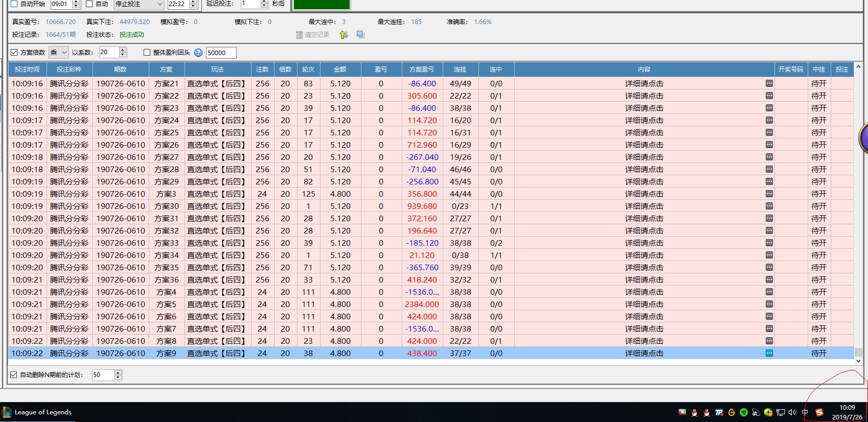Switch the 中 input language indicator
Screen dimensions: 868x422
pos(805,412)
